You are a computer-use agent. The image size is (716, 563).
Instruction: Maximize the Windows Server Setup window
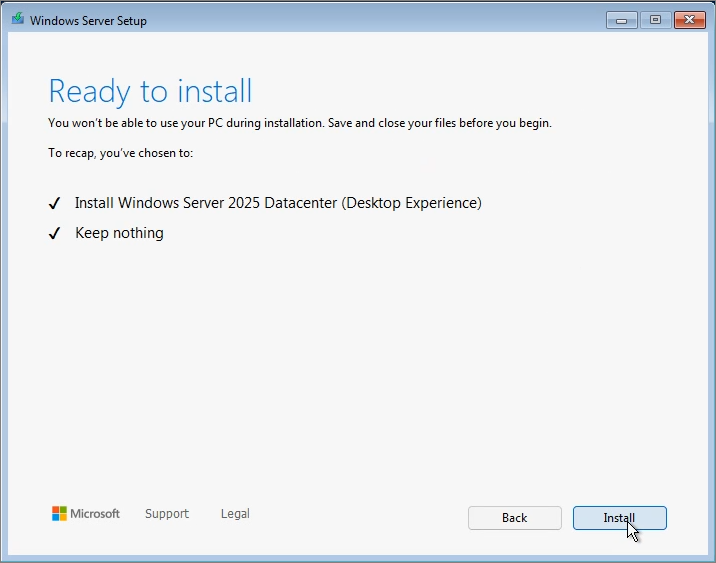(x=655, y=20)
